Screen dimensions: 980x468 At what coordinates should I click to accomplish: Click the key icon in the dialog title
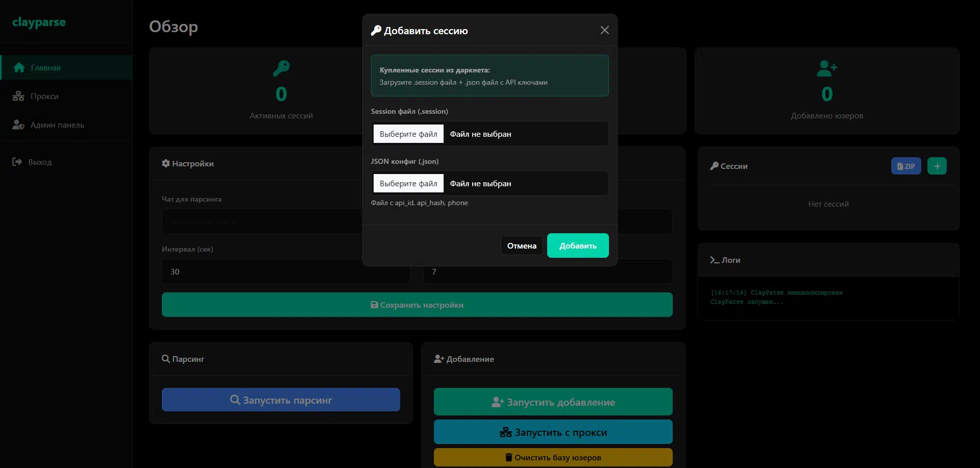tap(376, 31)
